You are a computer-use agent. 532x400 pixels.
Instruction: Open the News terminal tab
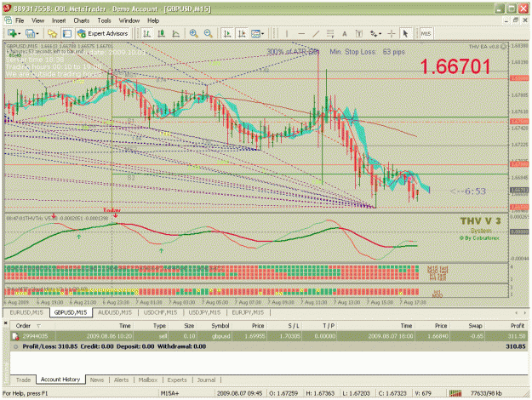coord(97,380)
